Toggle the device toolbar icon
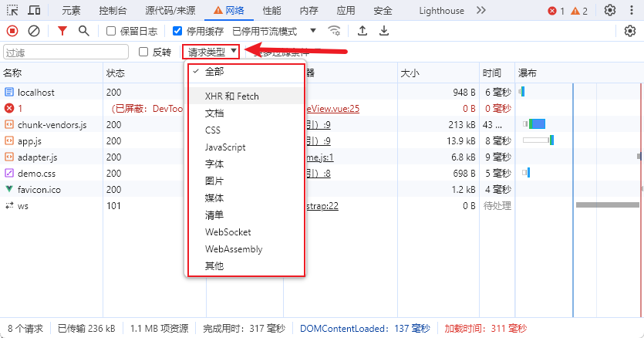The height and width of the screenshot is (338, 644). 34,10
